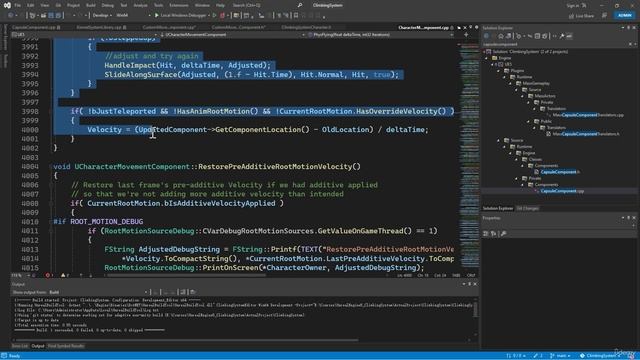Click Property Pages wrench icon in Properties
640x360 pixels.
503,233
